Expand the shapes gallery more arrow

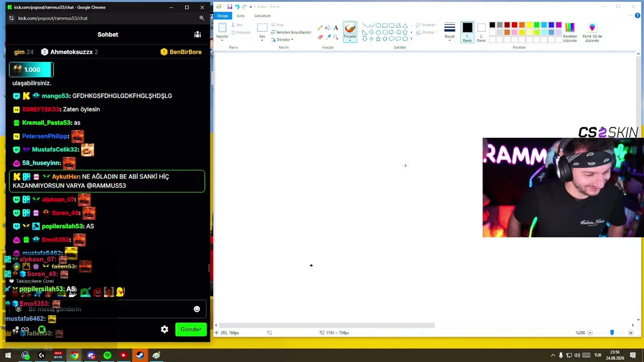pyautogui.click(x=411, y=39)
